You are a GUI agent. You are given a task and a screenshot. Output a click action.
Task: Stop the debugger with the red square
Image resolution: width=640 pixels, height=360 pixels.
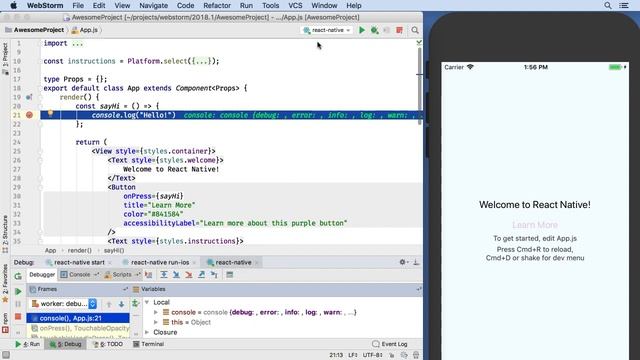tap(18, 317)
